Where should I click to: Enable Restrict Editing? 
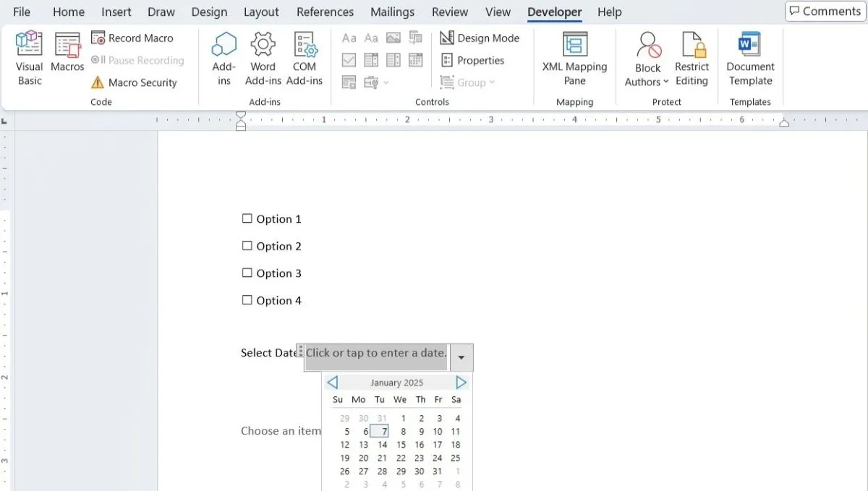coord(692,58)
